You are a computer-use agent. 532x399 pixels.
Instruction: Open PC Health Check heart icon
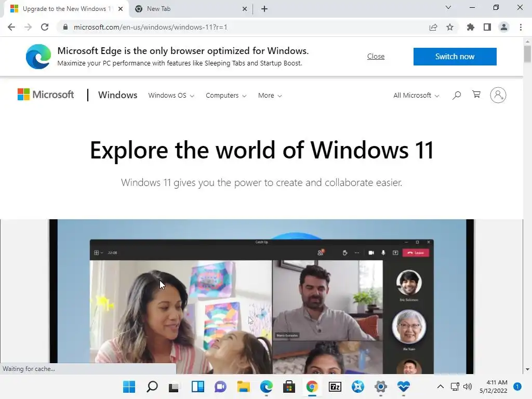pos(403,387)
